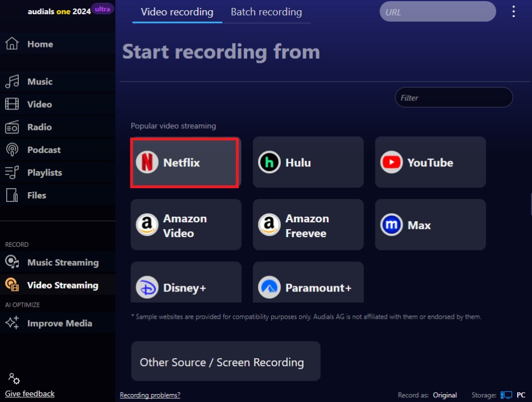532x402 pixels.
Task: Switch to the Batch recording tab
Action: tap(267, 12)
